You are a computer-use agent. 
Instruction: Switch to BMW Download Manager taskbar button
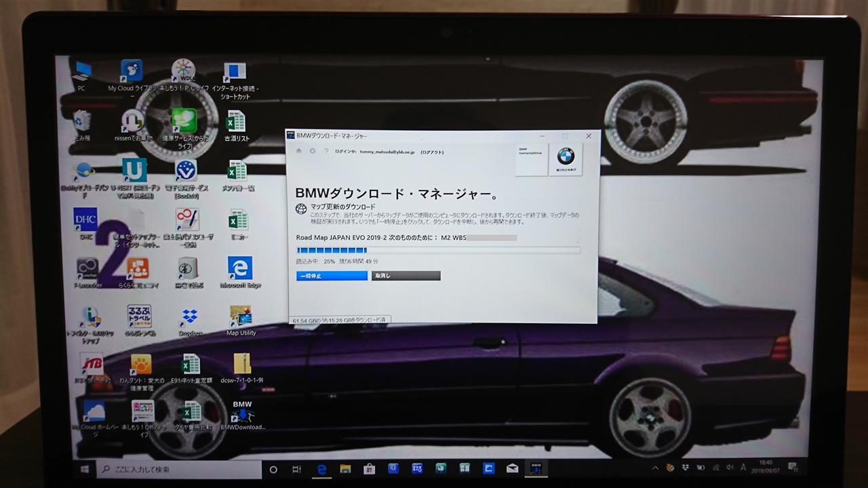coord(536,468)
